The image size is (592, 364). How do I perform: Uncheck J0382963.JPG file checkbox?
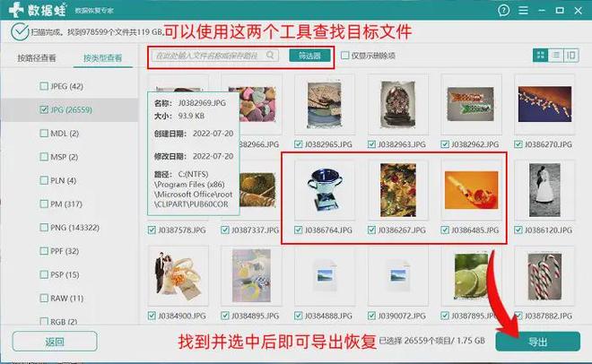coord(371,144)
